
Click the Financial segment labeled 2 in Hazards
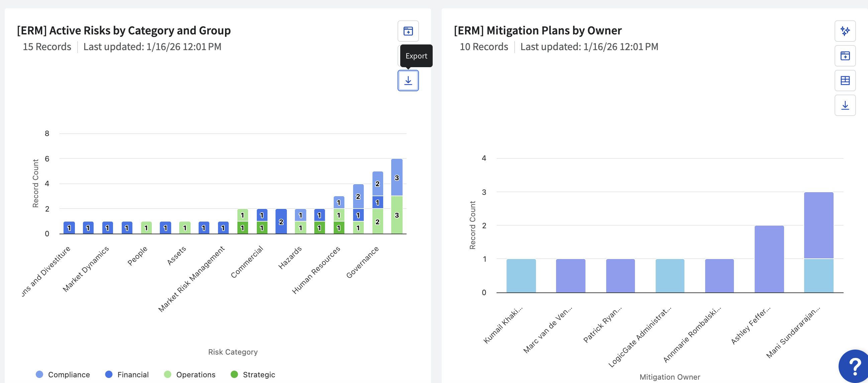point(281,221)
